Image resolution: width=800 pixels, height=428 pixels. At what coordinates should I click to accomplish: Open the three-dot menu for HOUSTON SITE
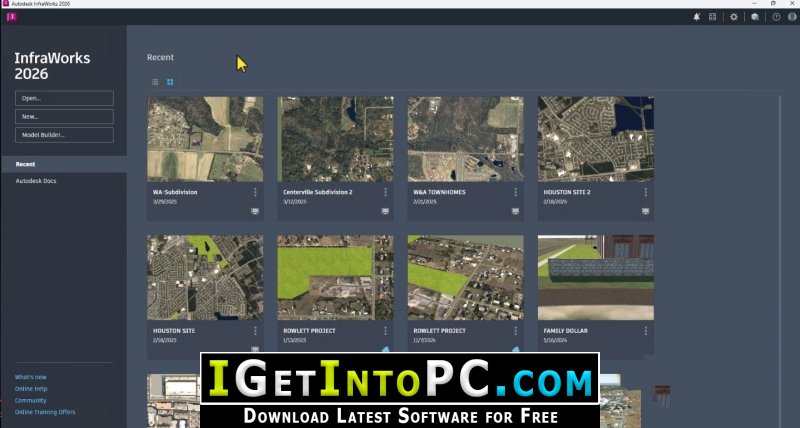tap(255, 331)
